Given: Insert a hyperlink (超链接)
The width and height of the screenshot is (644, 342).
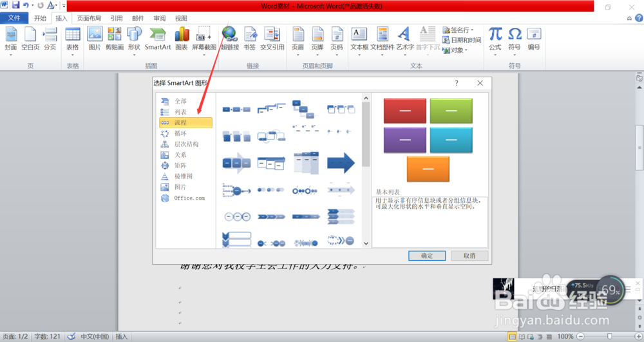Looking at the screenshot, I should [x=230, y=39].
